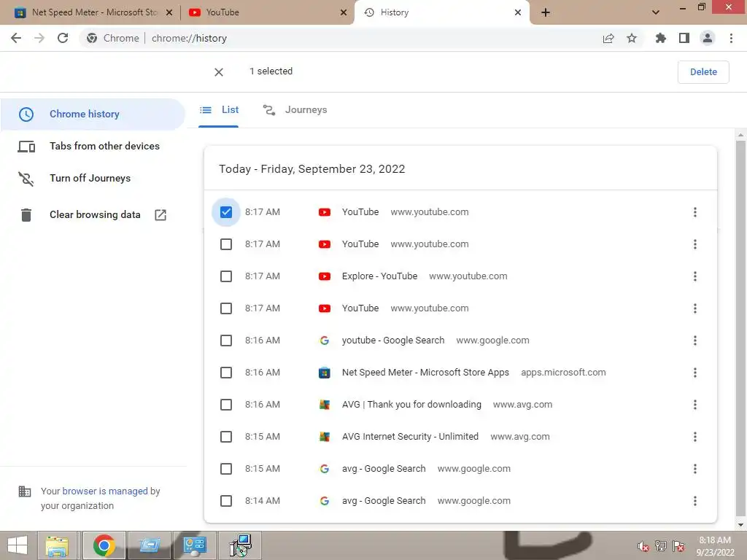Reload the history page
This screenshot has height=560, width=747.
coord(63,38)
